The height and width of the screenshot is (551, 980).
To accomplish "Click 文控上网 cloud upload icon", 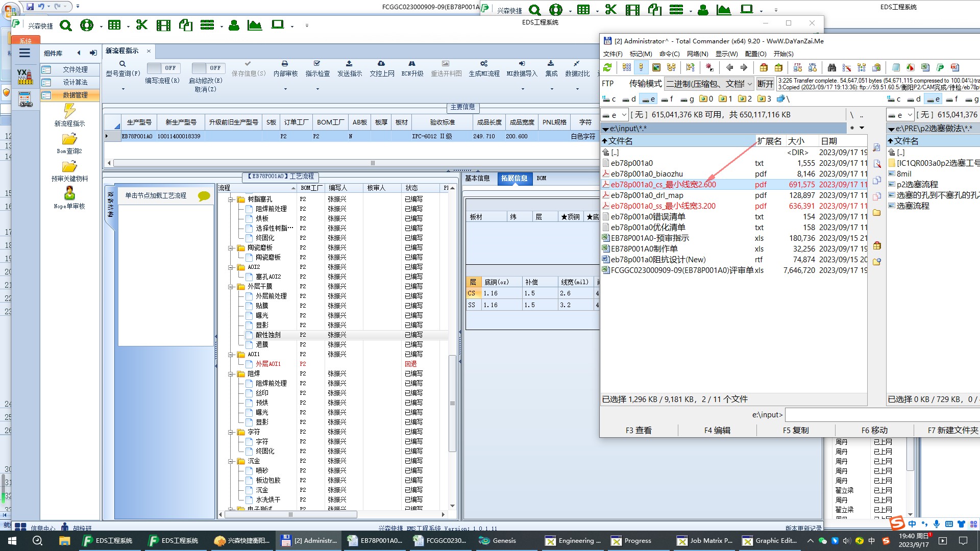I will point(381,64).
